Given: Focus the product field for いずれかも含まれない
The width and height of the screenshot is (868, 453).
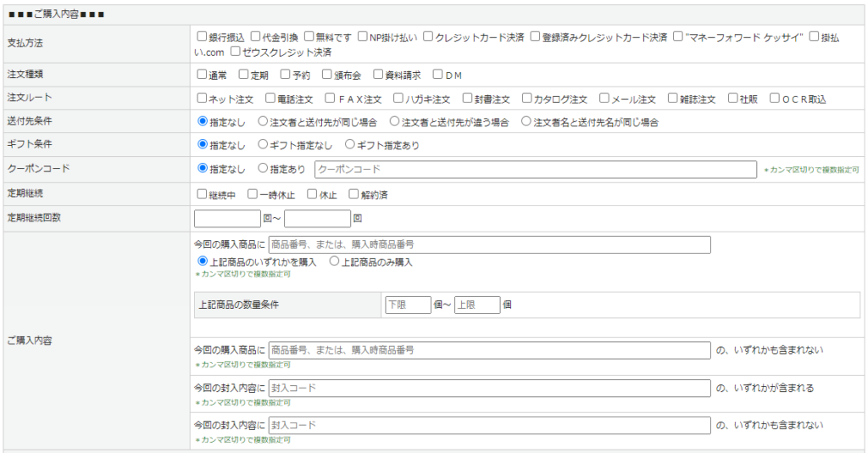Looking at the screenshot, I should coord(489,350).
